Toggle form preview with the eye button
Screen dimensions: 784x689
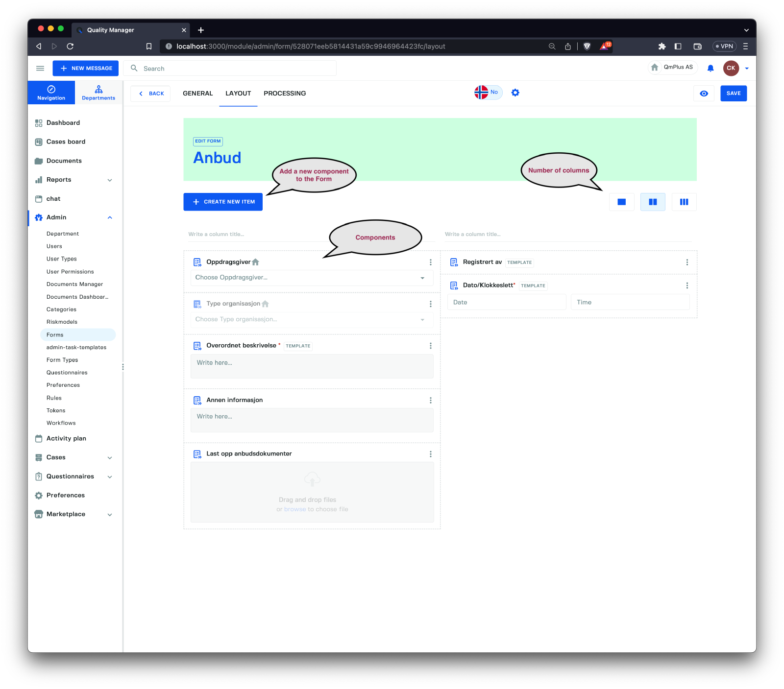point(704,94)
